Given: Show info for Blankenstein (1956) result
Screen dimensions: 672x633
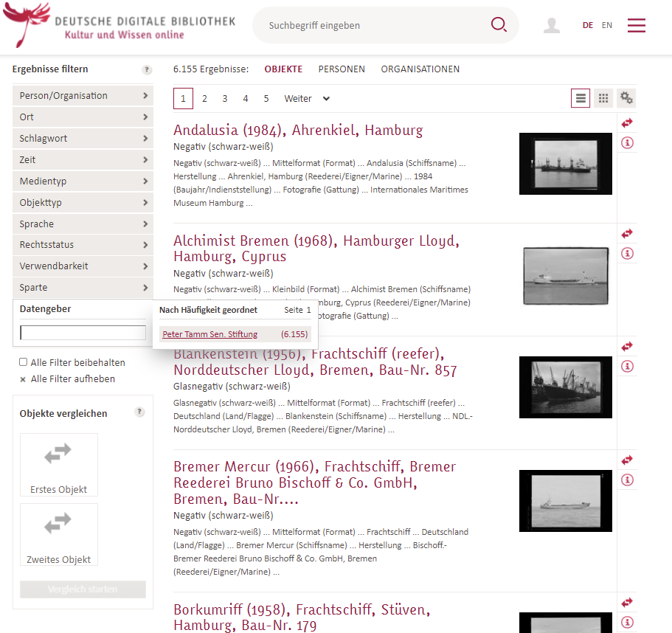Looking at the screenshot, I should coord(627,366).
